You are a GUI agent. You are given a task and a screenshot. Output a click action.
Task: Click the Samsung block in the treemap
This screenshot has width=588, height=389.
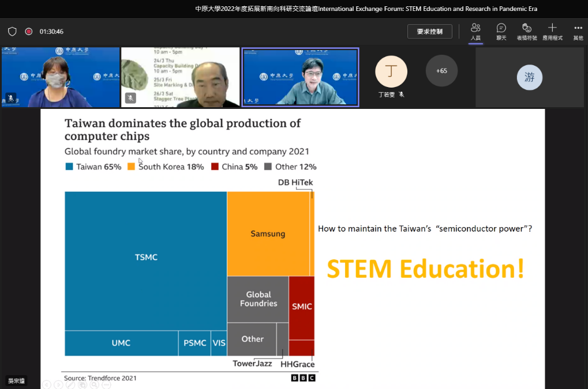pos(268,234)
